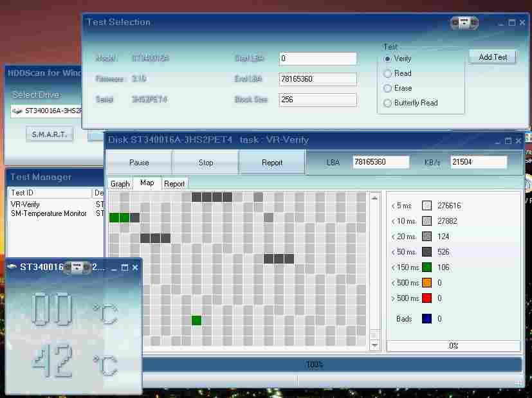The height and width of the screenshot is (398, 532).
Task: Close the Test Selection window
Action: pos(522,23)
